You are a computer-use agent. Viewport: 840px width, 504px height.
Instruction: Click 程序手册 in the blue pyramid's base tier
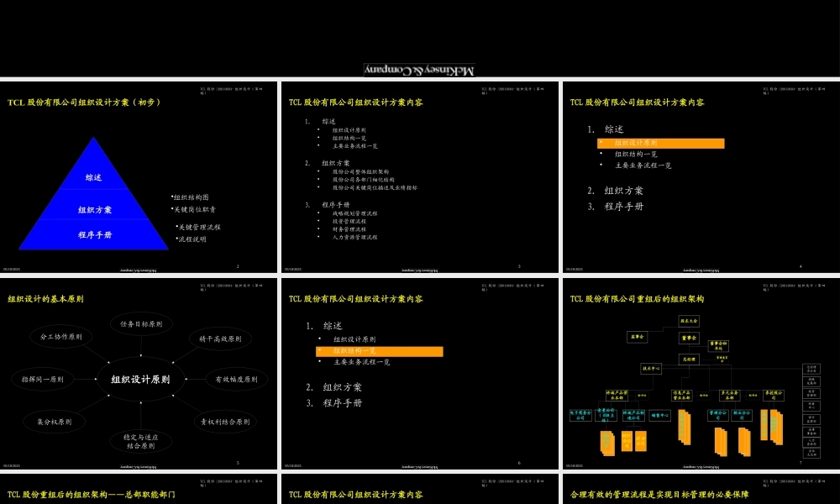click(x=95, y=234)
